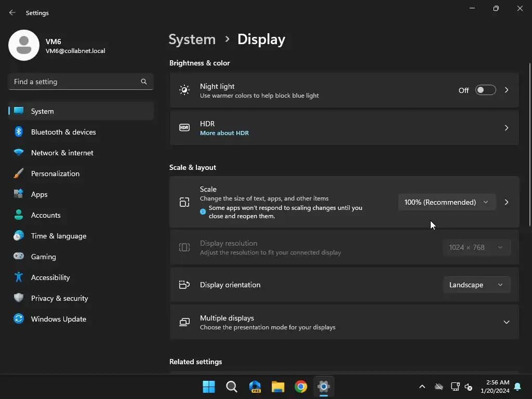
Task: Click the Accessibility figure icon
Action: tap(19, 277)
